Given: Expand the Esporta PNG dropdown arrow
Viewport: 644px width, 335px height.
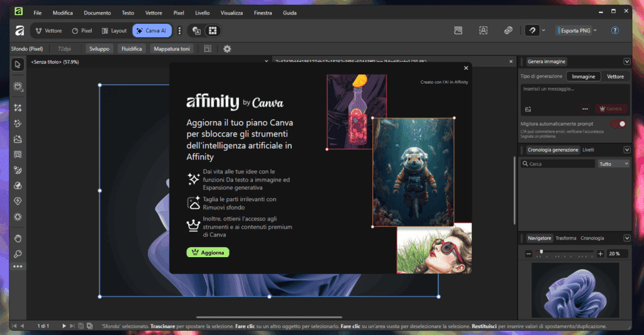Looking at the screenshot, I should click(x=596, y=30).
